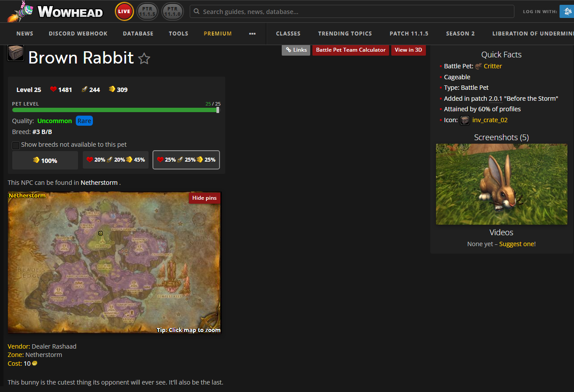
Task: Choose the 25% 25% 25% breed
Action: click(186, 160)
